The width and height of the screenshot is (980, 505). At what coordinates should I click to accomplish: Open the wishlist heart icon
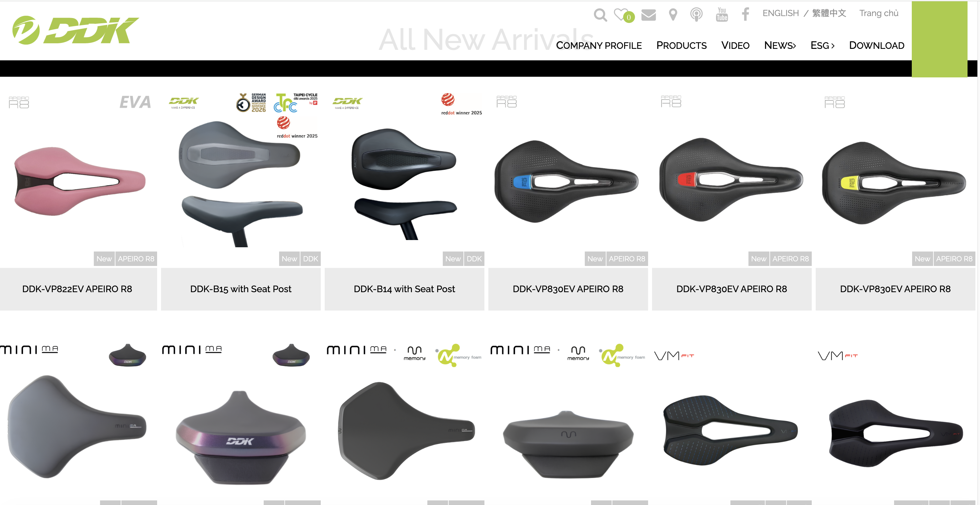click(621, 15)
